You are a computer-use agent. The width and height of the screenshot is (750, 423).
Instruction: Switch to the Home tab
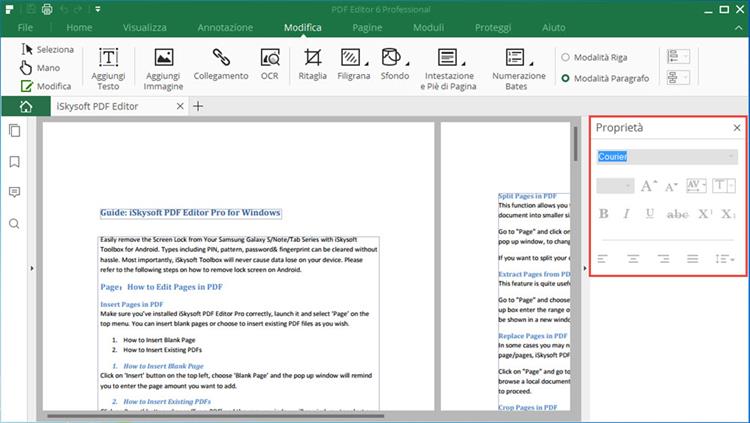79,28
